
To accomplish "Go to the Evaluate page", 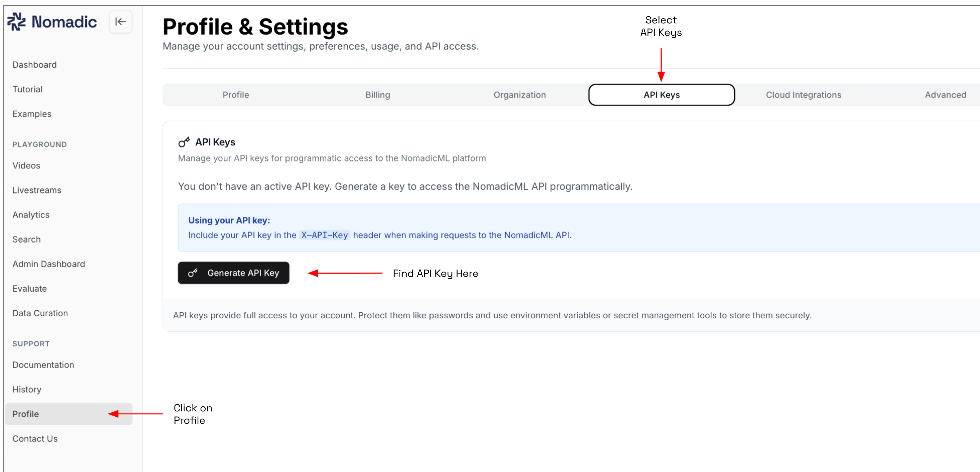I will (30, 289).
